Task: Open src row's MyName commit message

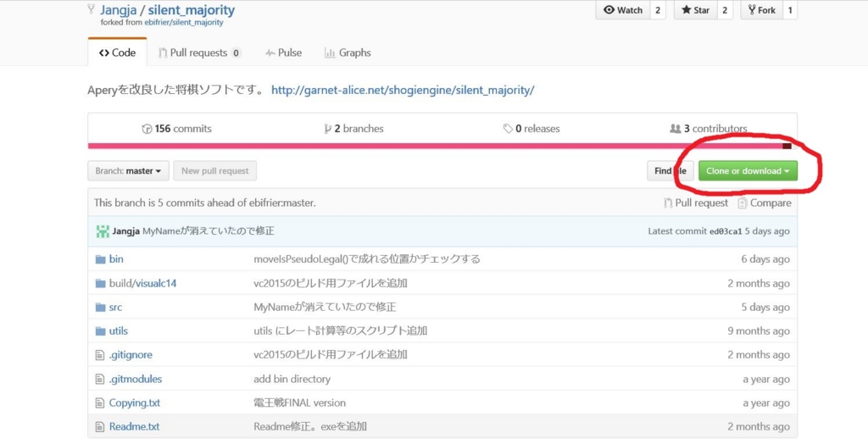Action: point(325,308)
